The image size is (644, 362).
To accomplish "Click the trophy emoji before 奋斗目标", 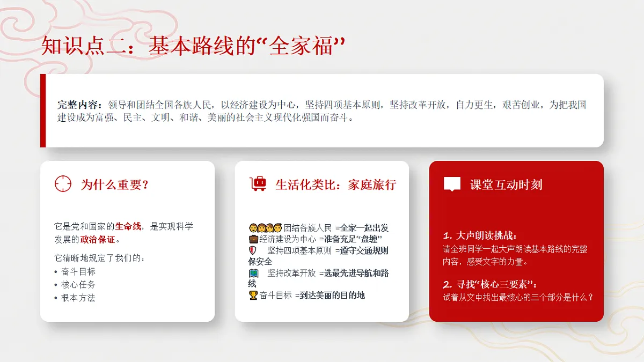I will [253, 295].
